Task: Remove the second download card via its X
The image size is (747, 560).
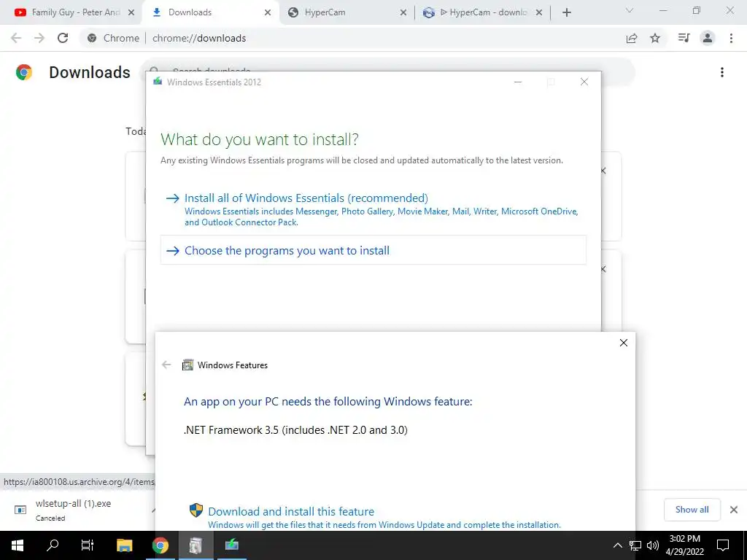Action: click(604, 269)
